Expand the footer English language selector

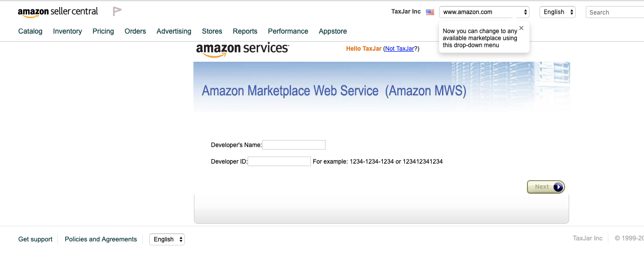pos(167,239)
